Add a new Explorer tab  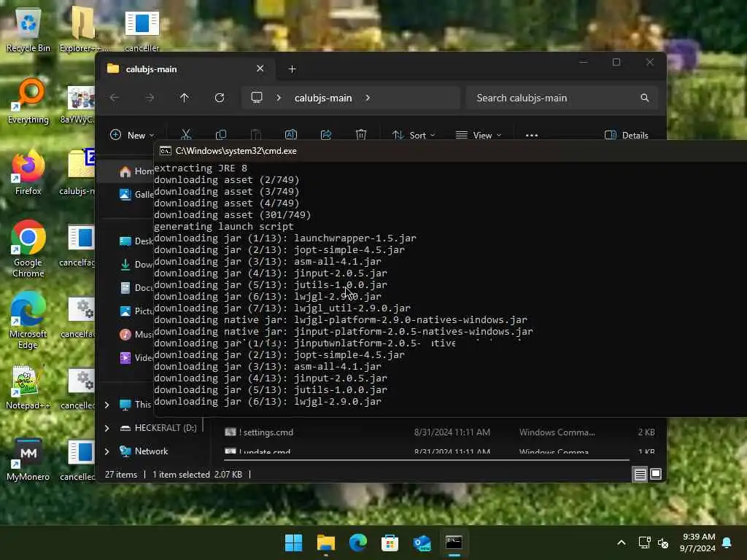[x=293, y=69]
